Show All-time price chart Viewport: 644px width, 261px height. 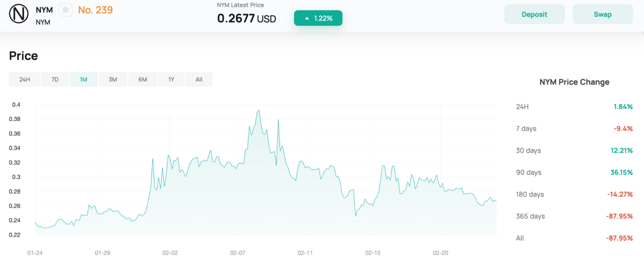point(199,79)
